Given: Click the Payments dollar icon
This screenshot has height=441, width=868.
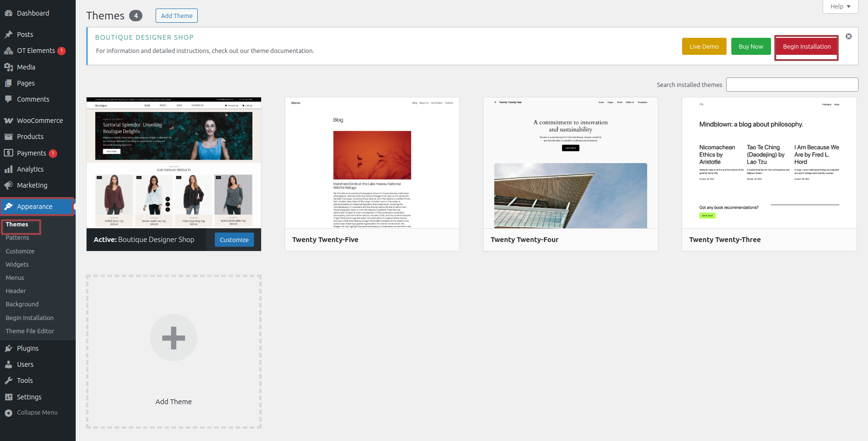Looking at the screenshot, I should 9,153.
